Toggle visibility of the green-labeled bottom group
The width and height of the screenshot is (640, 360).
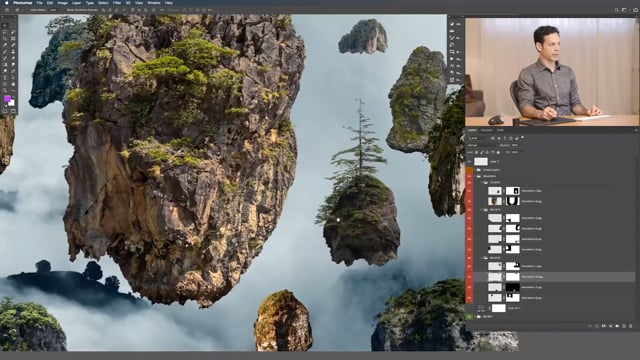point(469,316)
